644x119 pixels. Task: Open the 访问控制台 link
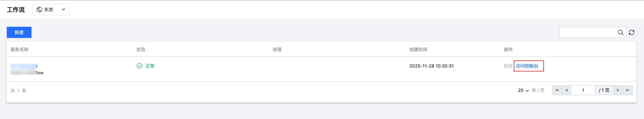[527, 66]
